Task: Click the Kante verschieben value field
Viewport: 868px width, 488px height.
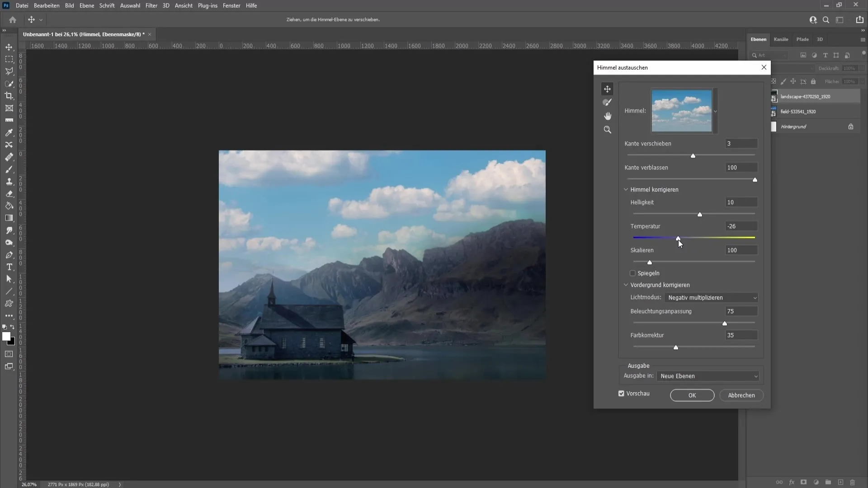Action: tap(741, 144)
